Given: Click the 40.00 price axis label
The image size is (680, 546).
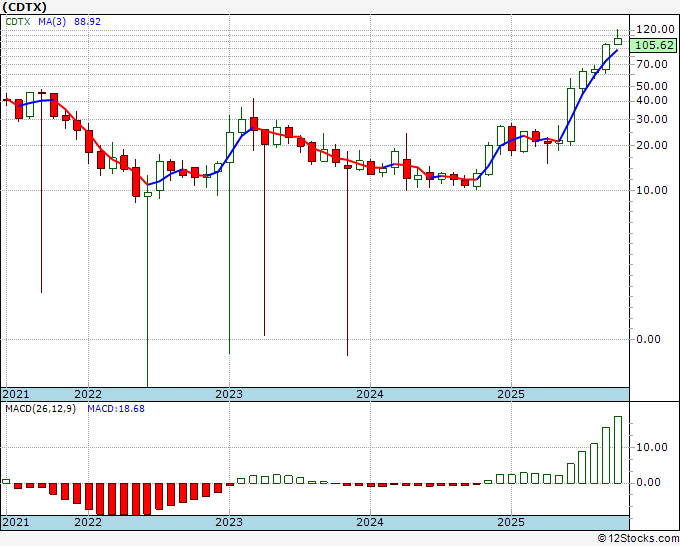Looking at the screenshot, I should [x=652, y=100].
